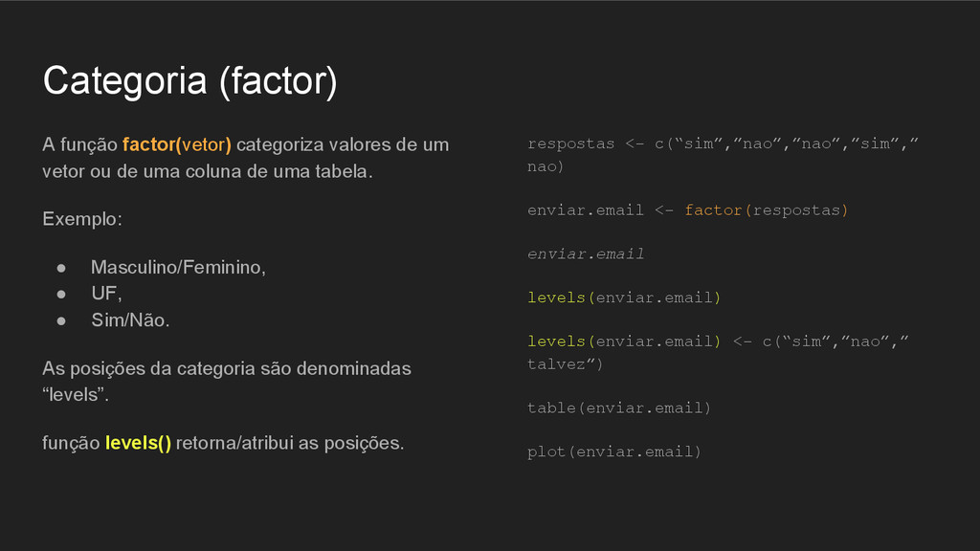
Task: Click the 'Sim/Não.' bullet item
Action: 130,320
